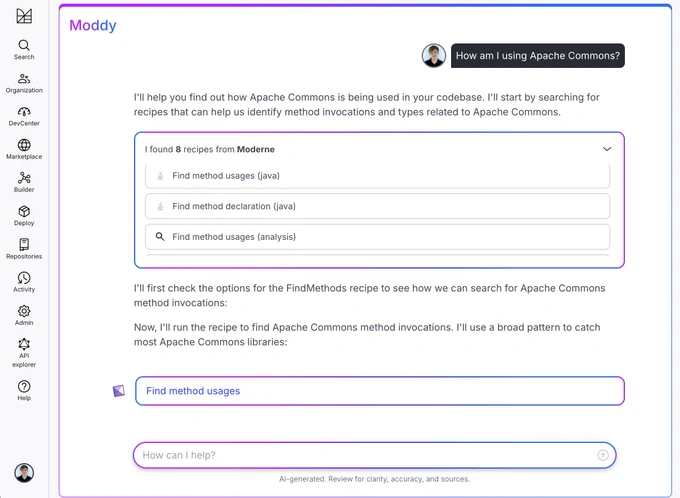Image resolution: width=680 pixels, height=498 pixels.
Task: Send message with the arrow button
Action: click(x=603, y=455)
